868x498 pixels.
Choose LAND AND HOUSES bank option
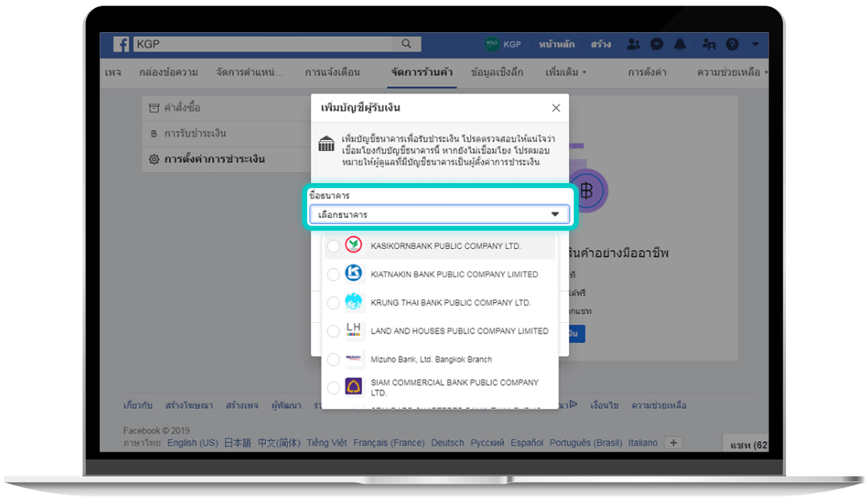click(334, 331)
